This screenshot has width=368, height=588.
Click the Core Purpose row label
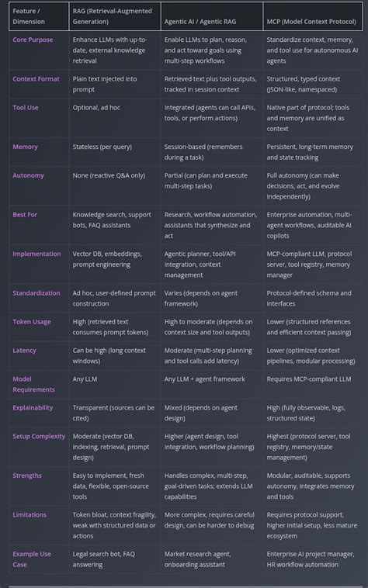pyautogui.click(x=33, y=40)
